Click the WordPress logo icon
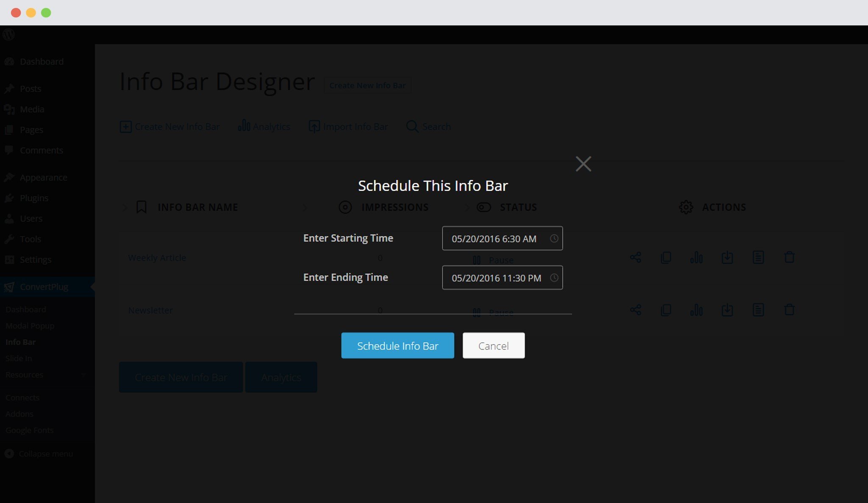868x503 pixels. tap(8, 34)
